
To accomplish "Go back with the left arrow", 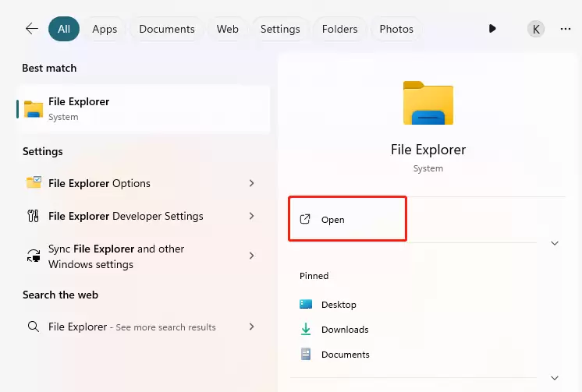I will point(32,29).
